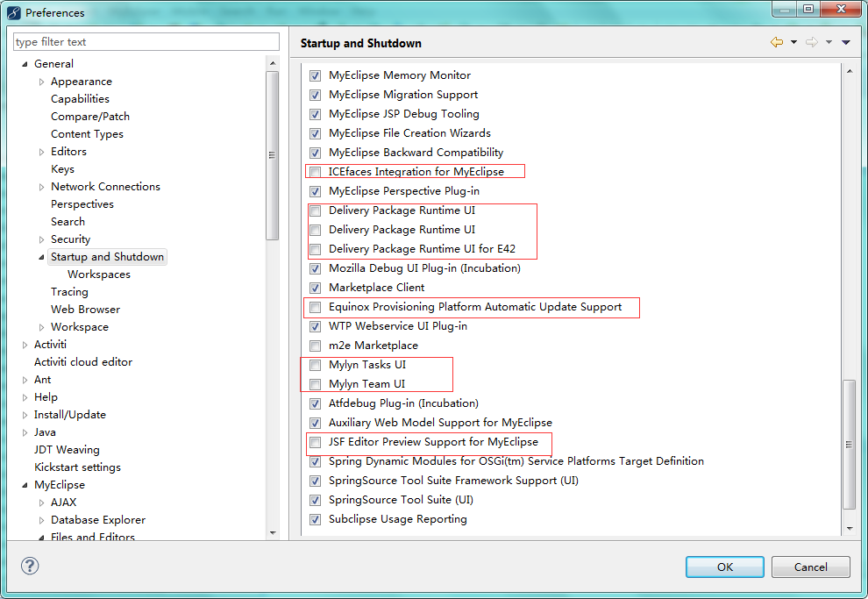Click the plugin list scroll down arrow
Viewport: 868px width, 599px height.
click(x=850, y=529)
